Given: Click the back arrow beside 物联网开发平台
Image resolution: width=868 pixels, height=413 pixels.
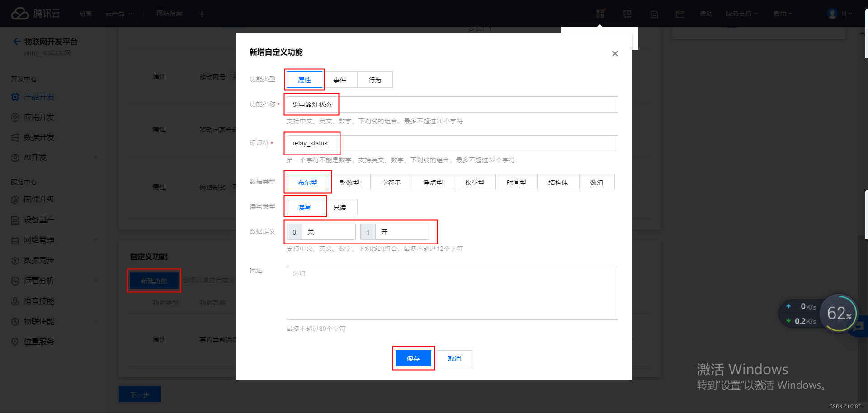Looking at the screenshot, I should coord(17,42).
